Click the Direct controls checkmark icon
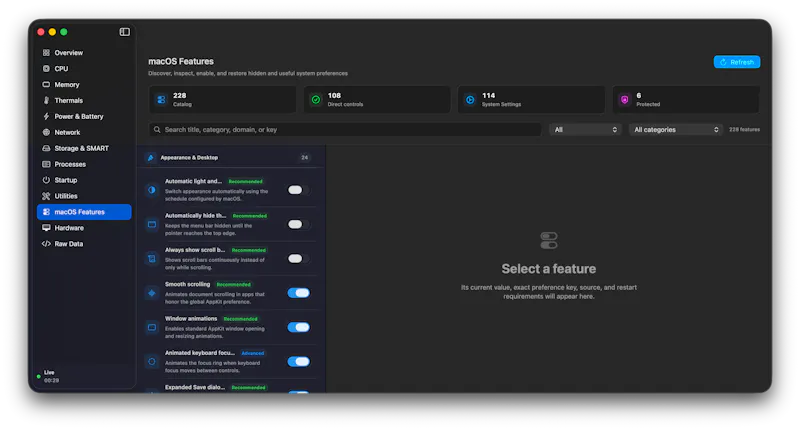 pyautogui.click(x=316, y=99)
